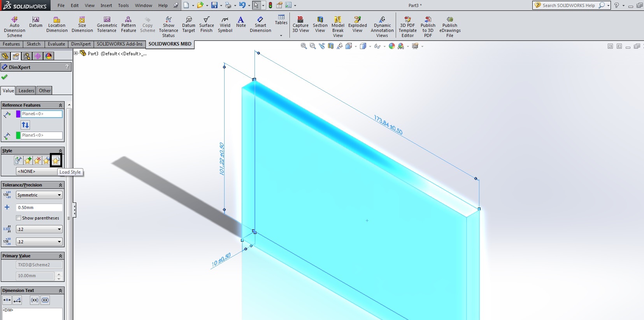Click the Weld Symbol icon
The height and width of the screenshot is (320, 644).
tap(225, 25)
